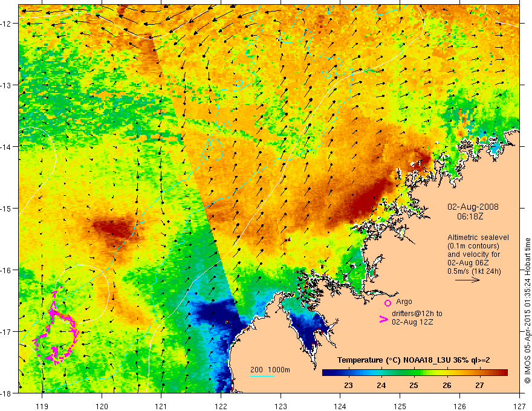Click the longitude axis label 127
The image size is (532, 411).
coord(519,406)
